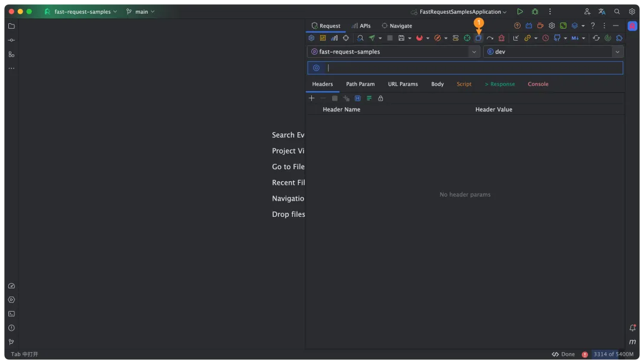Click the blue copy icon under marker

(x=478, y=38)
